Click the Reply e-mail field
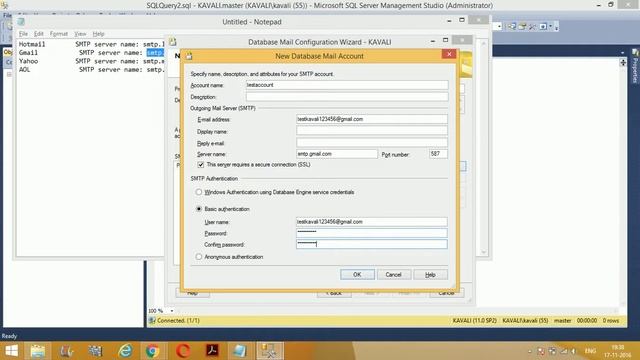This screenshot has width=640, height=360. tap(371, 143)
